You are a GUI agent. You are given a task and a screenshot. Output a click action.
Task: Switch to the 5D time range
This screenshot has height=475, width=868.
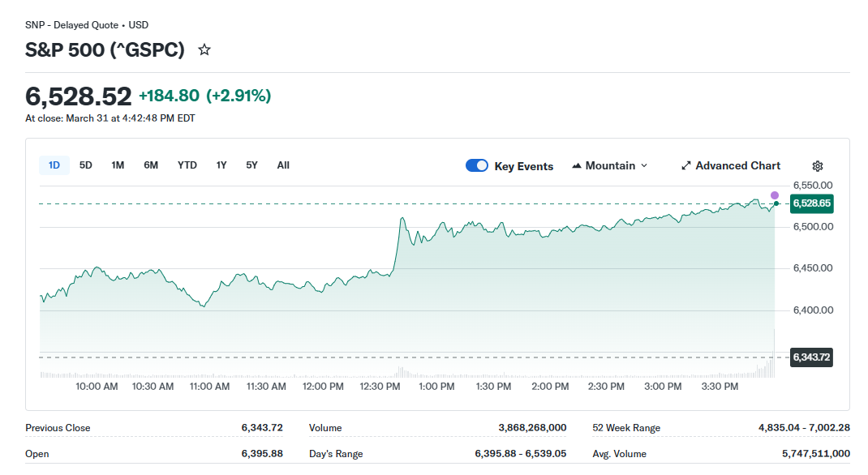[86, 165]
